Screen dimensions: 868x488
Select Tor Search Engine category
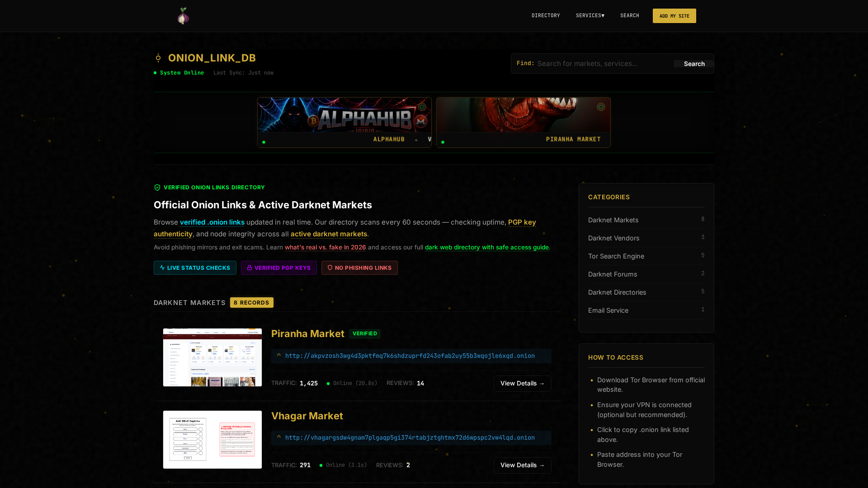646,256
